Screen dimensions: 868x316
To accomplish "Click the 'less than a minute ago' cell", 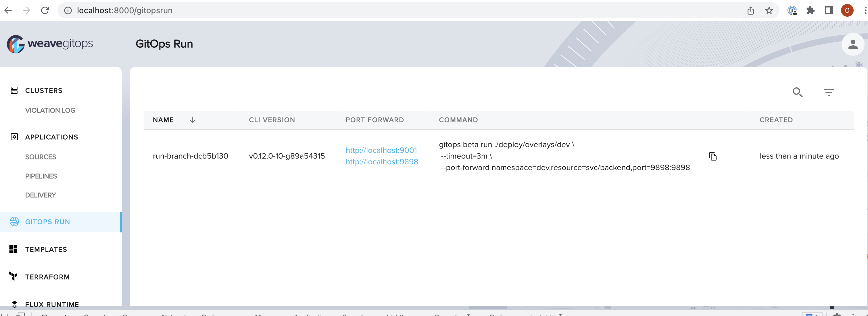I will coord(799,156).
